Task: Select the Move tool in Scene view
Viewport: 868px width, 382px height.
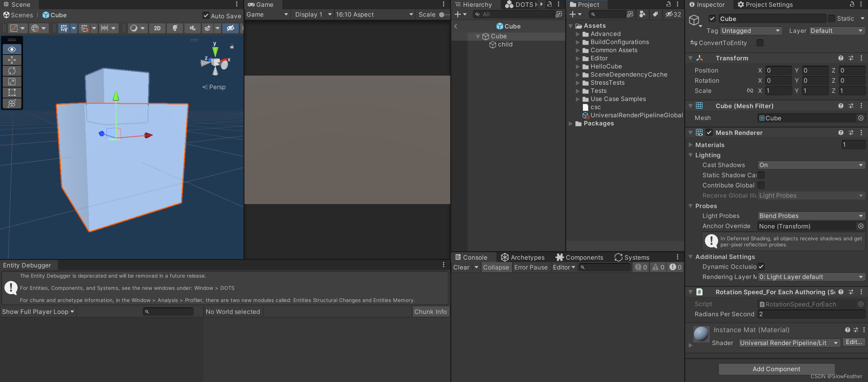Action: coord(12,60)
